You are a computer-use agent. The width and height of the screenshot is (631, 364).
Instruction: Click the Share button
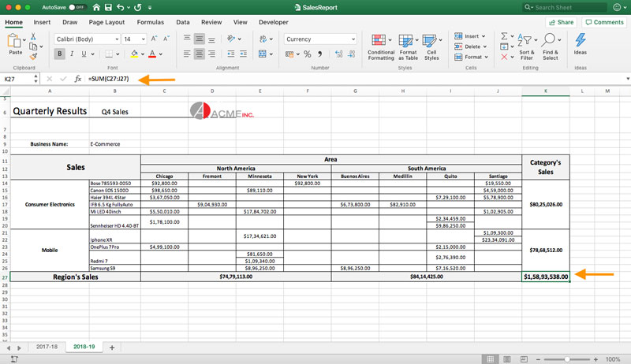pyautogui.click(x=562, y=22)
